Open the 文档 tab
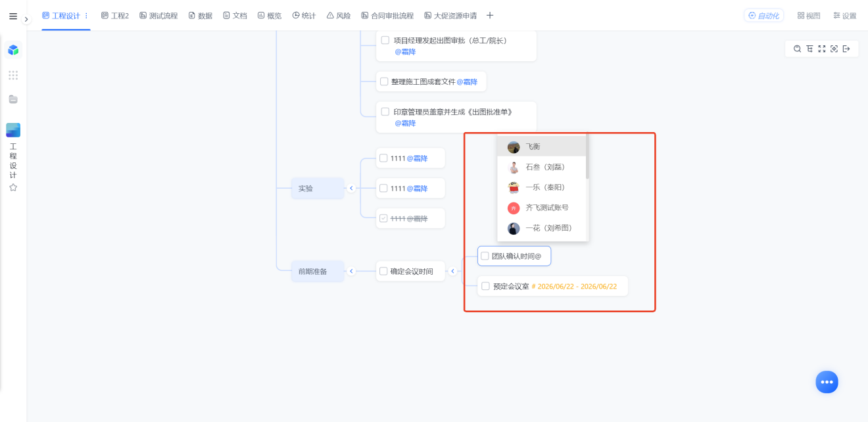868x422 pixels. [x=235, y=16]
